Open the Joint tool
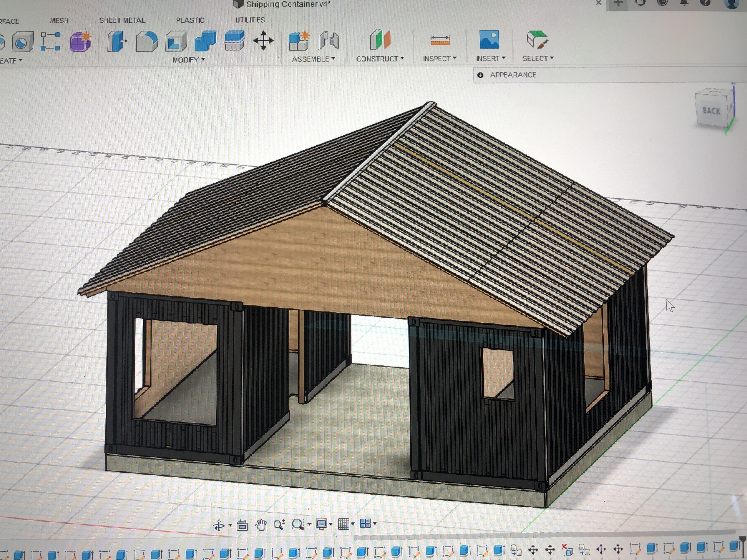 coord(329,41)
